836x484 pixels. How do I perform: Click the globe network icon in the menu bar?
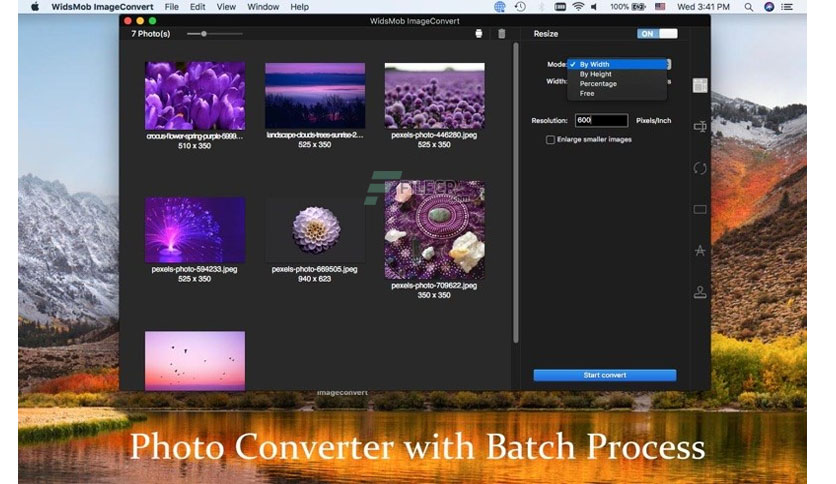coord(500,7)
